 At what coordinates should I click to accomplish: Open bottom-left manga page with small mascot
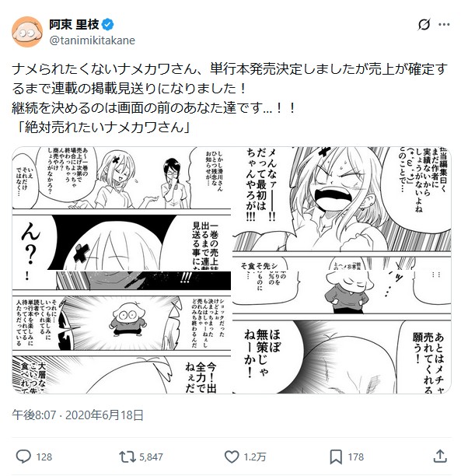(121, 333)
